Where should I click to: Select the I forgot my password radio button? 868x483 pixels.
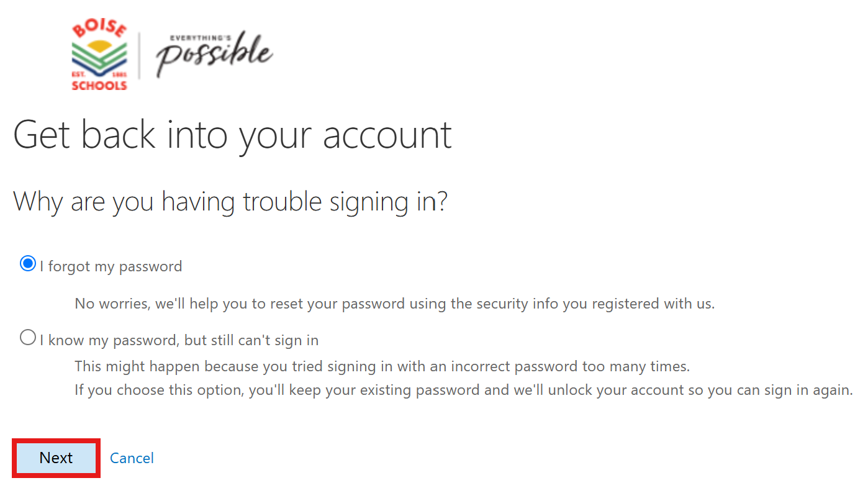click(x=28, y=264)
